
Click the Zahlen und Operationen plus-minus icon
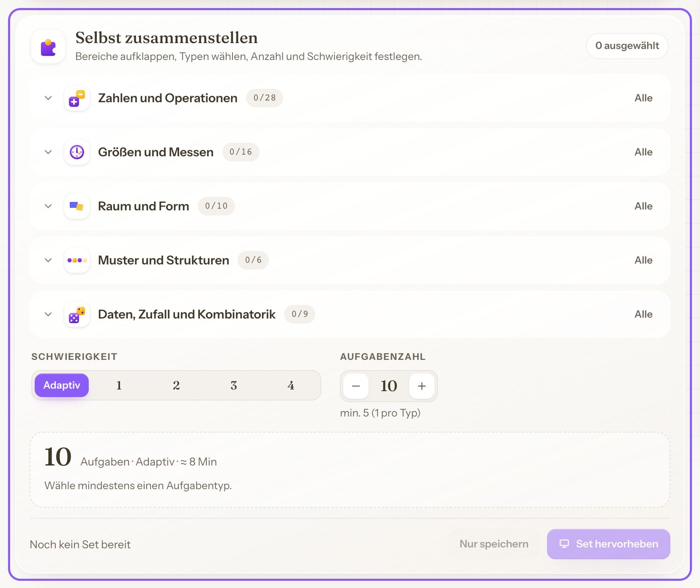(77, 98)
